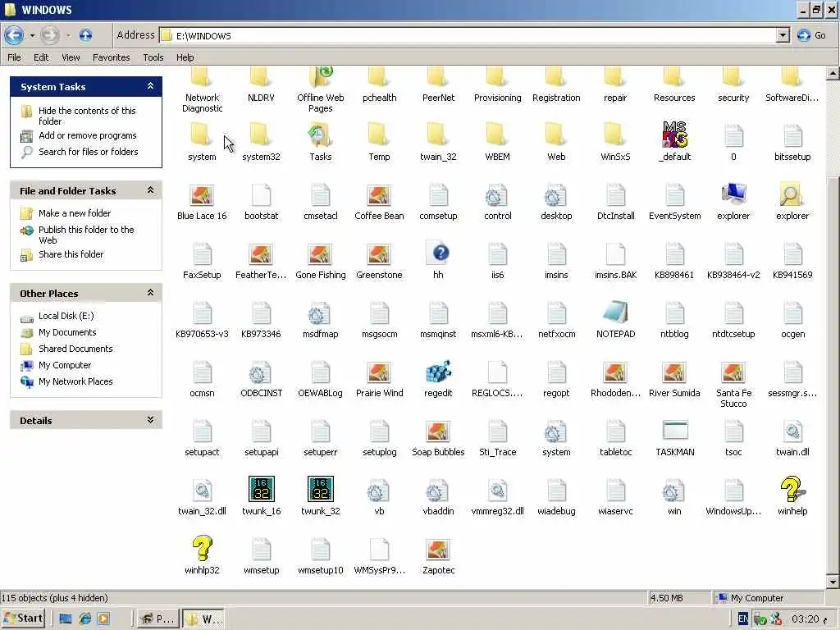Select the Greenstone bitmap
840x630 pixels.
click(x=379, y=254)
